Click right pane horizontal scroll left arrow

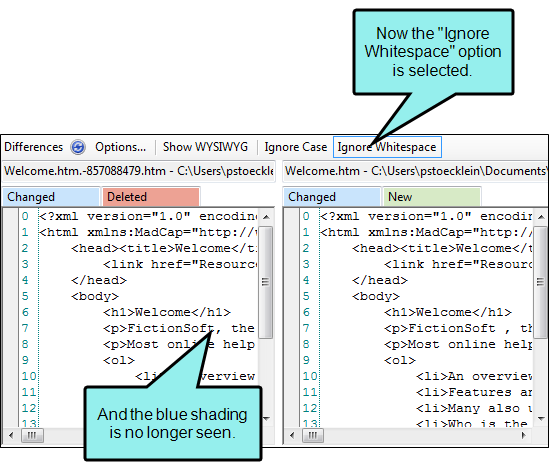(292, 435)
